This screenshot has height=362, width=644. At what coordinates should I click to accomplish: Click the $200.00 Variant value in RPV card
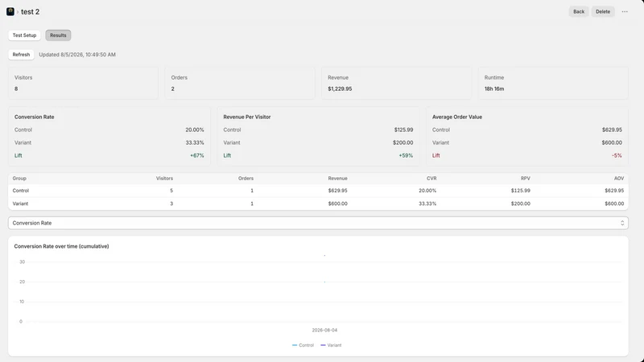[403, 143]
